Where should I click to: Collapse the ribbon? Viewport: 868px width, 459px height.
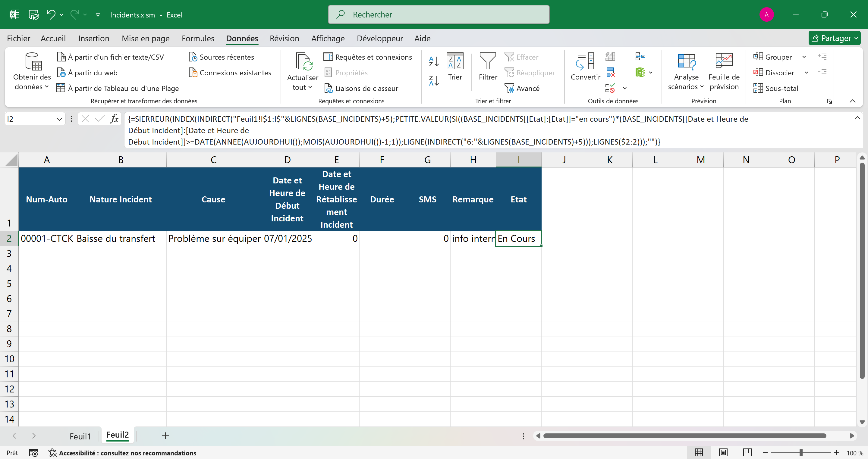pyautogui.click(x=852, y=101)
